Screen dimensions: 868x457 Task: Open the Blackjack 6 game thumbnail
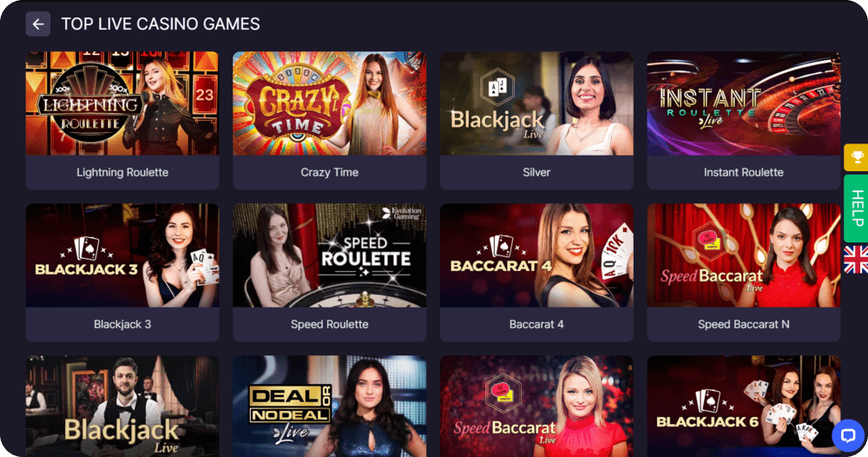744,406
